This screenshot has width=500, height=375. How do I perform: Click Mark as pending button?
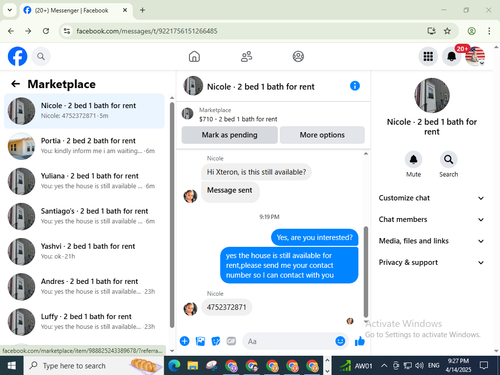click(229, 135)
